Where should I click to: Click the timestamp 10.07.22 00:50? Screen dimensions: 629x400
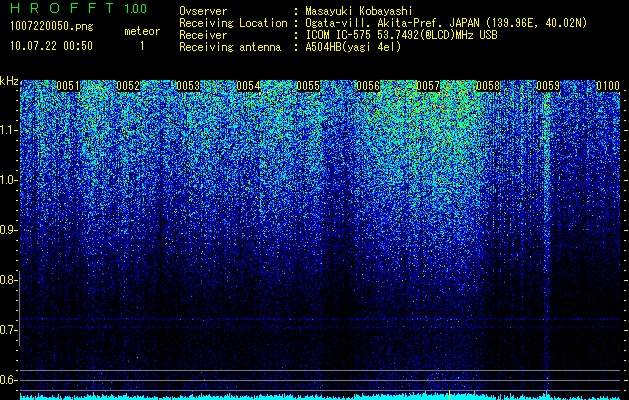(51, 46)
